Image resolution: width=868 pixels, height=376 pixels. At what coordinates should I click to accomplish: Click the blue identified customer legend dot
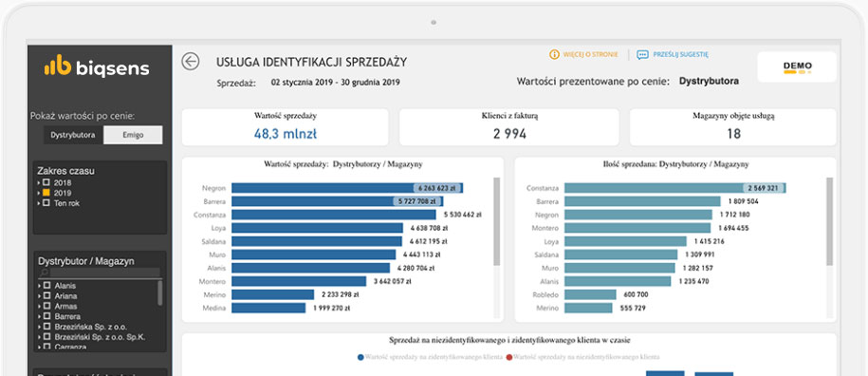pyautogui.click(x=360, y=357)
